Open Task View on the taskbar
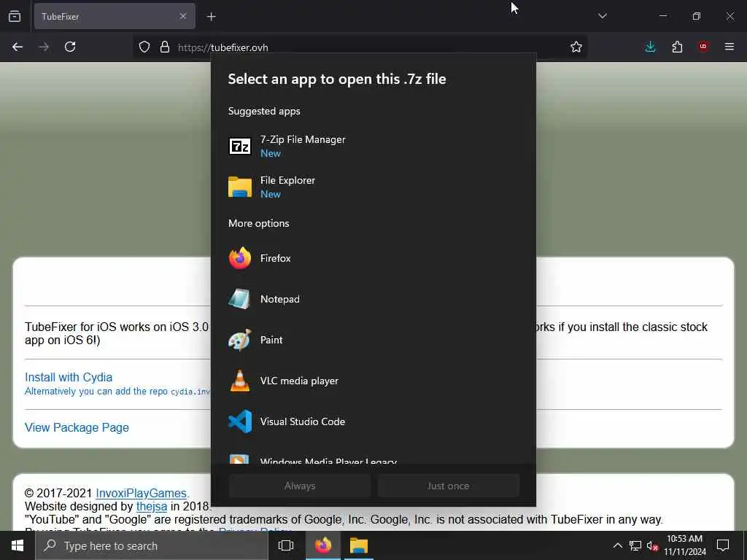This screenshot has height=560, width=747. click(x=286, y=545)
